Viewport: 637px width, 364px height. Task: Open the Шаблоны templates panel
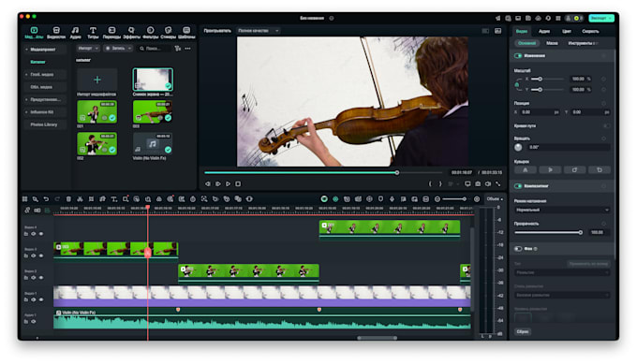[186, 33]
